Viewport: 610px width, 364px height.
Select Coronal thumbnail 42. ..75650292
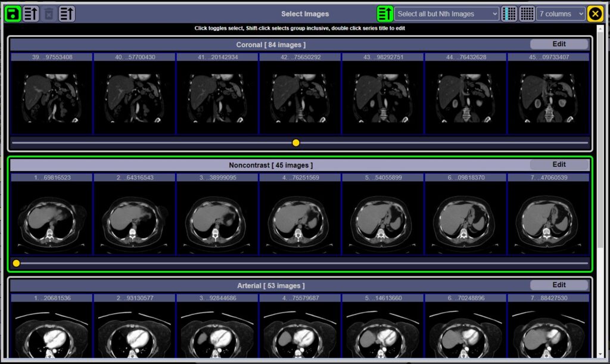300,94
